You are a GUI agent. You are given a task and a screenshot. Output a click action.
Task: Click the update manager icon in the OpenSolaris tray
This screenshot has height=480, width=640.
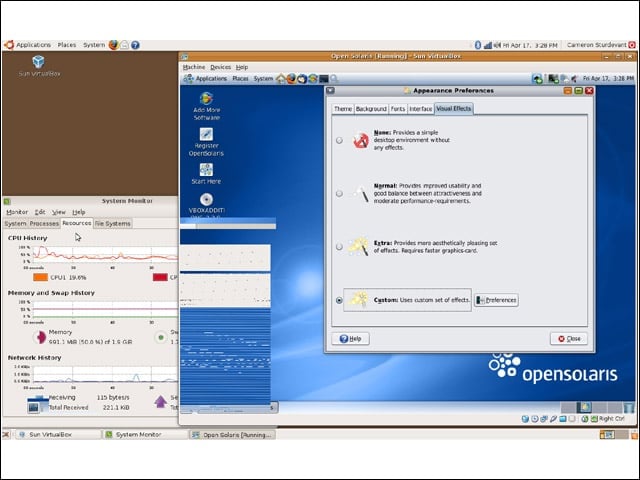(x=538, y=79)
